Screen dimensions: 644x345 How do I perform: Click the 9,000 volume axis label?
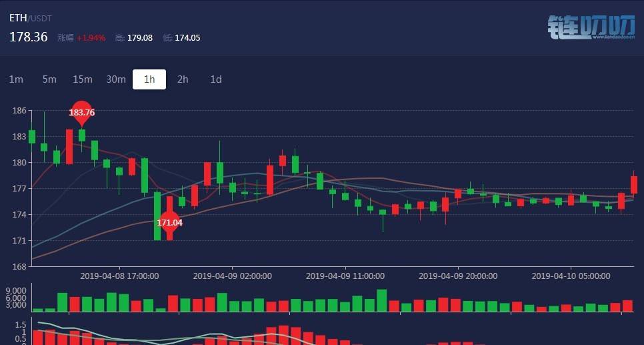[x=16, y=290]
